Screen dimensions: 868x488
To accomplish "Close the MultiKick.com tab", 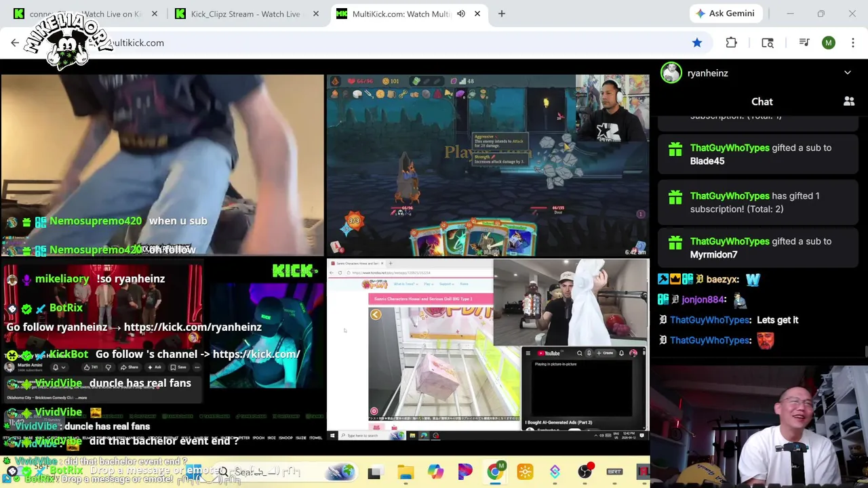I will [477, 14].
